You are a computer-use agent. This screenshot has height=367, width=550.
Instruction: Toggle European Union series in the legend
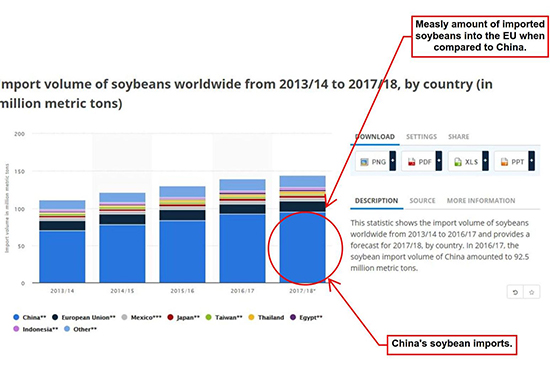coord(83,318)
